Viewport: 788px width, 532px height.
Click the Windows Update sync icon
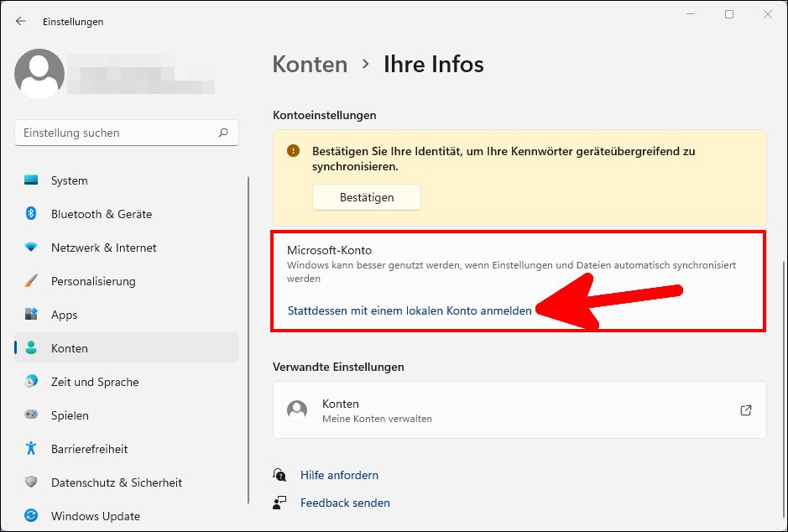point(31,516)
